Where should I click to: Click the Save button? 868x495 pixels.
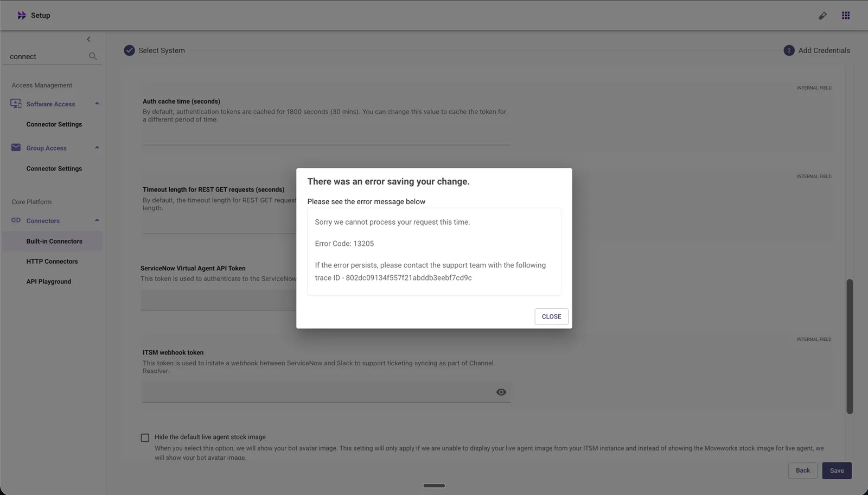coord(837,471)
